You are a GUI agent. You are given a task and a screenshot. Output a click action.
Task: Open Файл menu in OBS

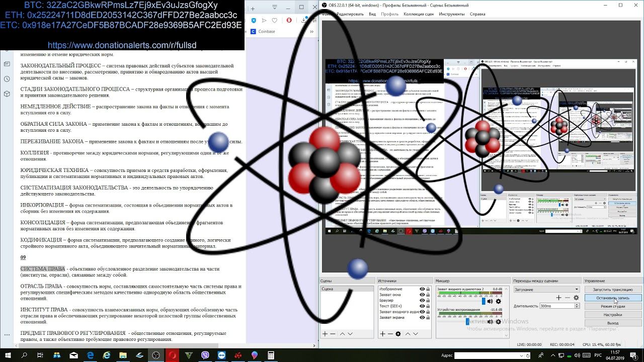click(x=327, y=14)
